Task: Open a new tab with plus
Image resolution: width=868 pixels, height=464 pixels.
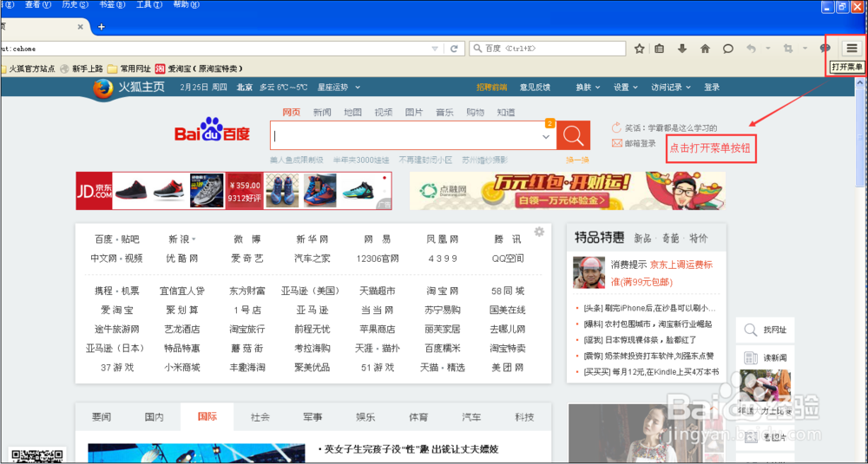Action: pyautogui.click(x=102, y=27)
